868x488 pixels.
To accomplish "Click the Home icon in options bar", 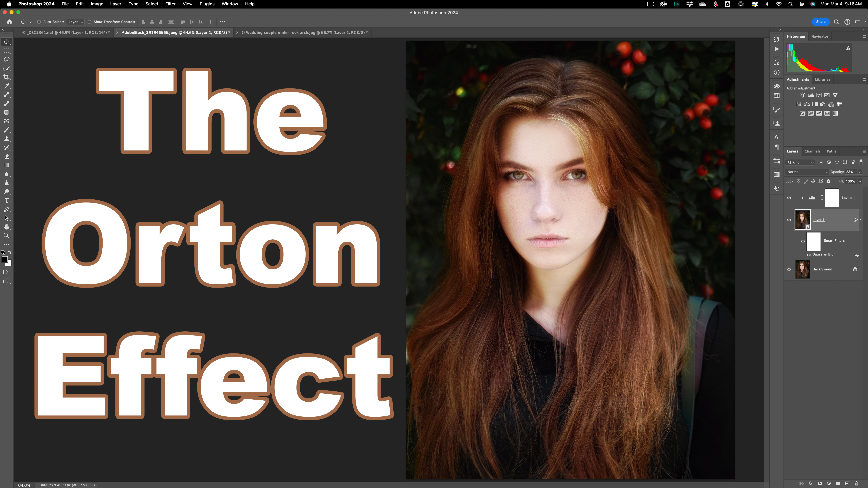I will [x=9, y=22].
